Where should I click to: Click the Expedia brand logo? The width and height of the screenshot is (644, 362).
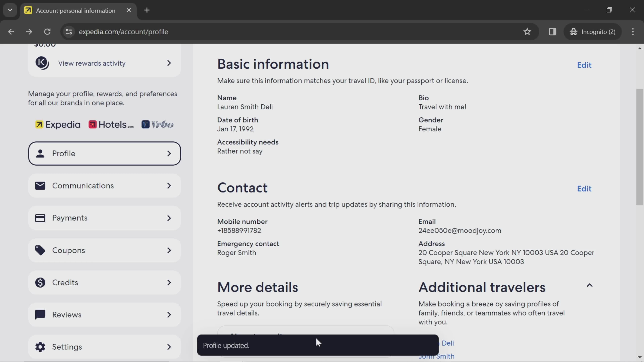pyautogui.click(x=58, y=124)
